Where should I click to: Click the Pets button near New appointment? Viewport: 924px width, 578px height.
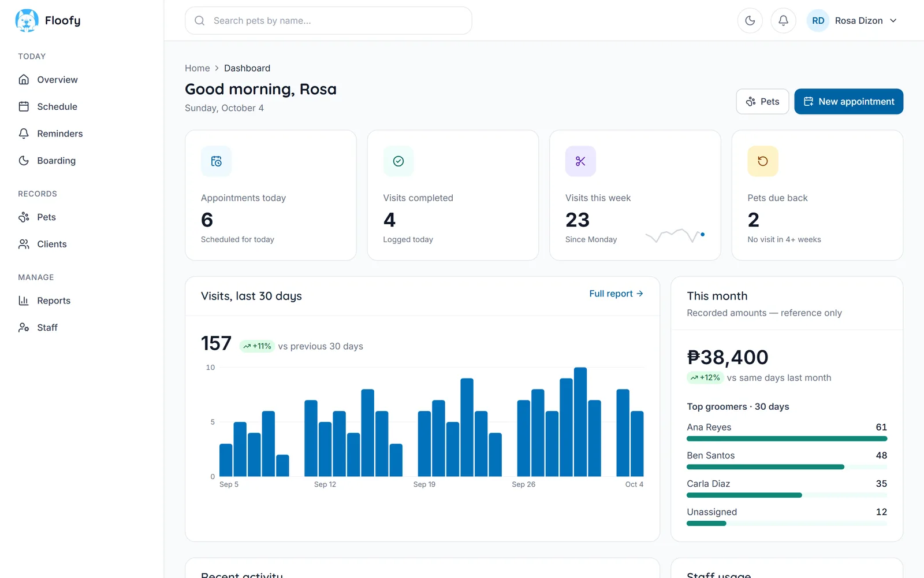click(x=762, y=102)
